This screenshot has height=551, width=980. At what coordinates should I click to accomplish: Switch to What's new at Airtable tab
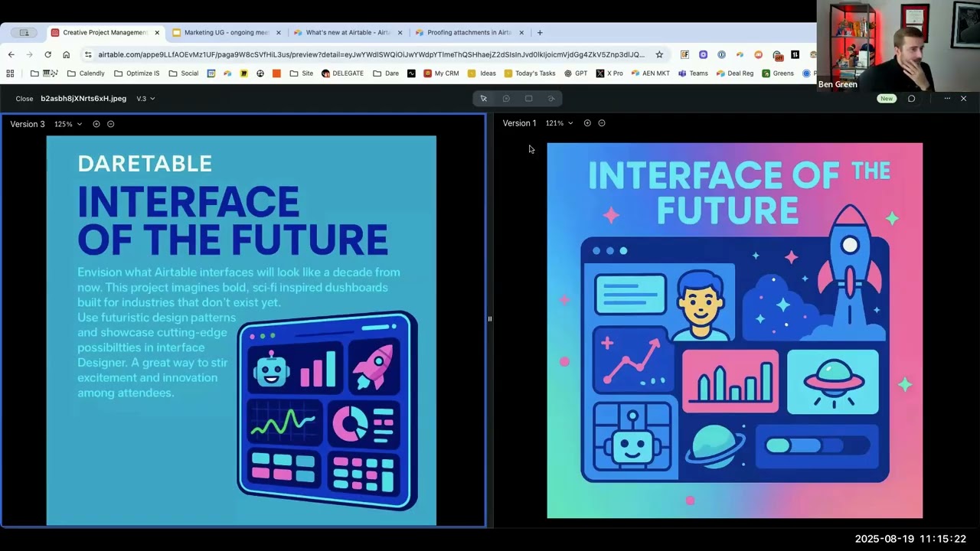(348, 33)
